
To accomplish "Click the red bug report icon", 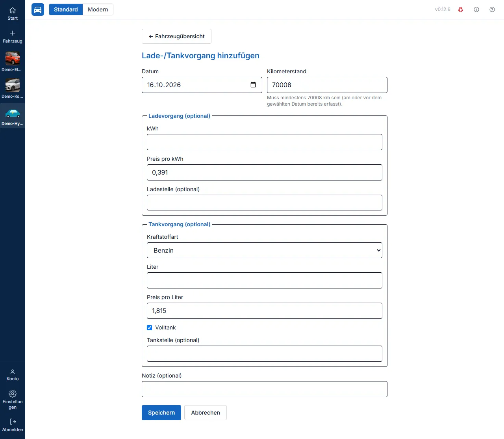I will [x=461, y=9].
